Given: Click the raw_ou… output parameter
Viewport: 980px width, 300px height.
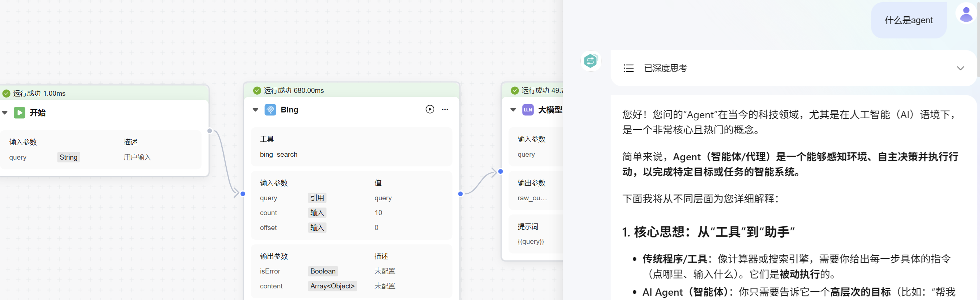Looking at the screenshot, I should 532,198.
